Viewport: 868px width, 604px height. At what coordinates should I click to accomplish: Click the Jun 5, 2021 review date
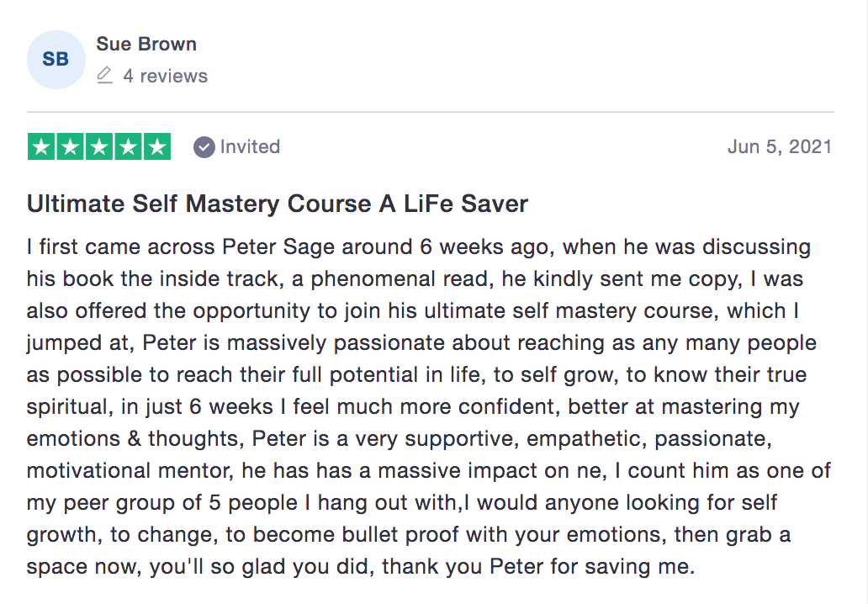[x=779, y=147]
